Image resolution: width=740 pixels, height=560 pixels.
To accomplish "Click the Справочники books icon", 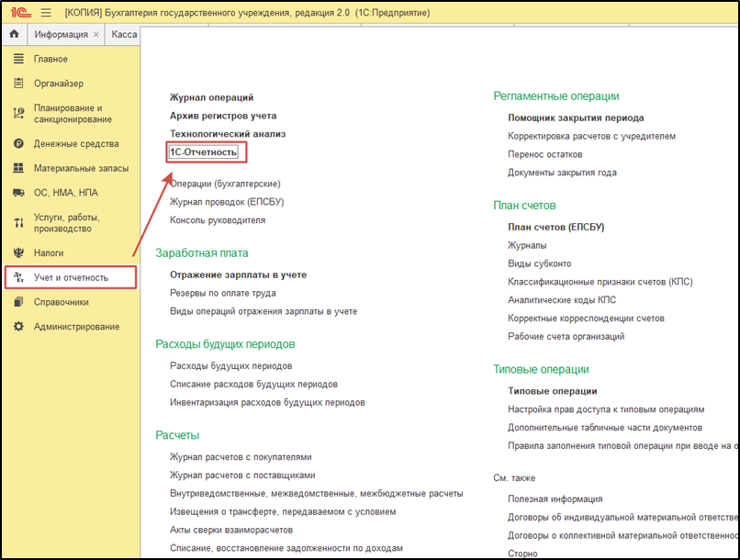I will click(18, 302).
